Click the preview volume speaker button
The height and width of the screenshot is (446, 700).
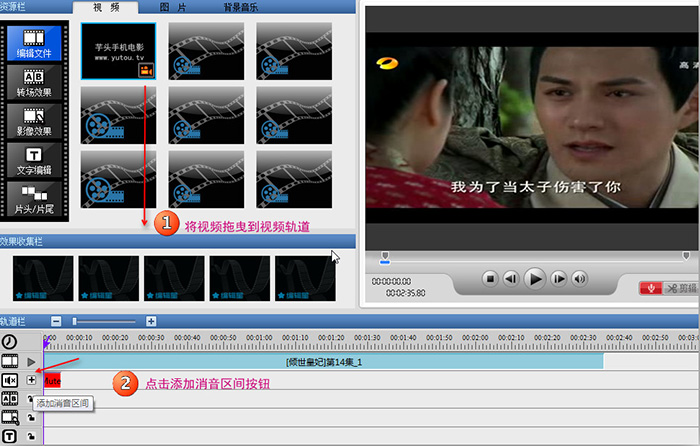point(579,279)
